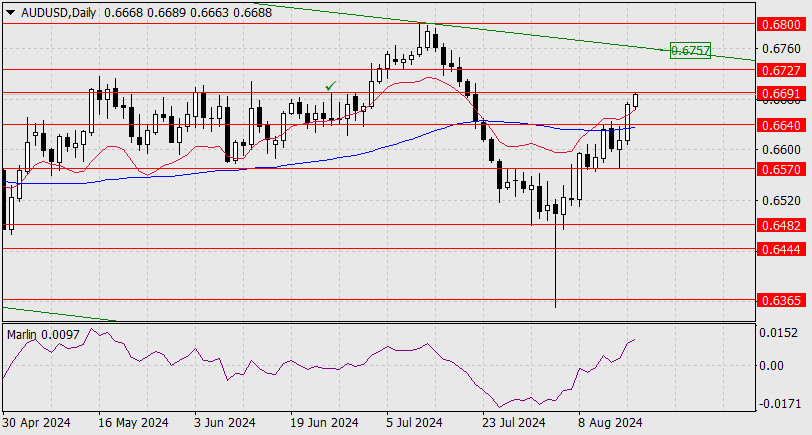
Task: Select the 0.6365 price level label
Action: coord(781,300)
